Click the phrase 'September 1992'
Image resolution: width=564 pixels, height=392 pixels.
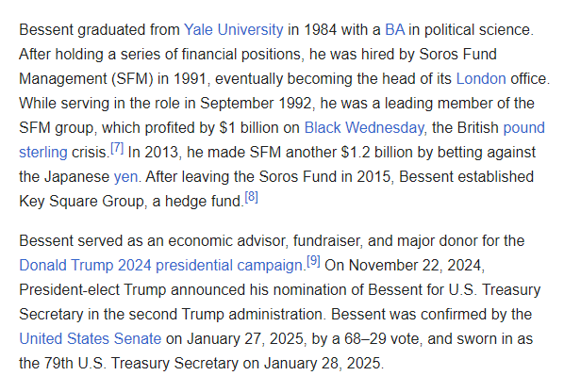point(256,104)
